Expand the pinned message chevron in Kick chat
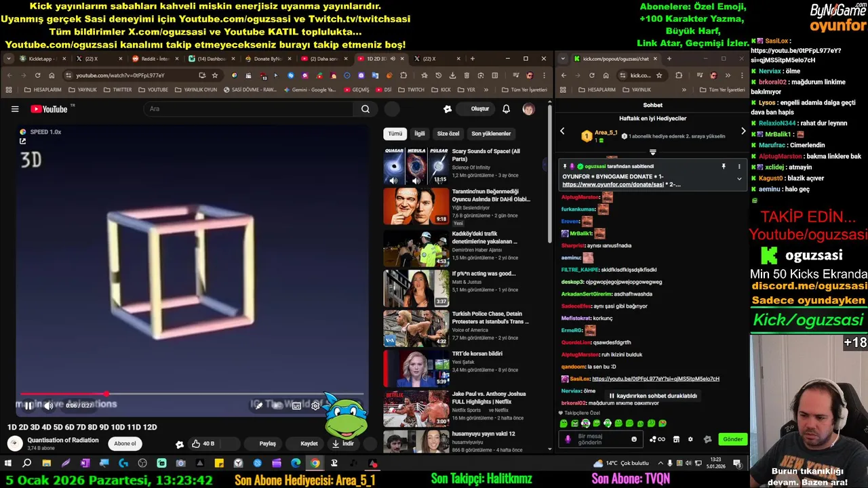 tap(739, 179)
